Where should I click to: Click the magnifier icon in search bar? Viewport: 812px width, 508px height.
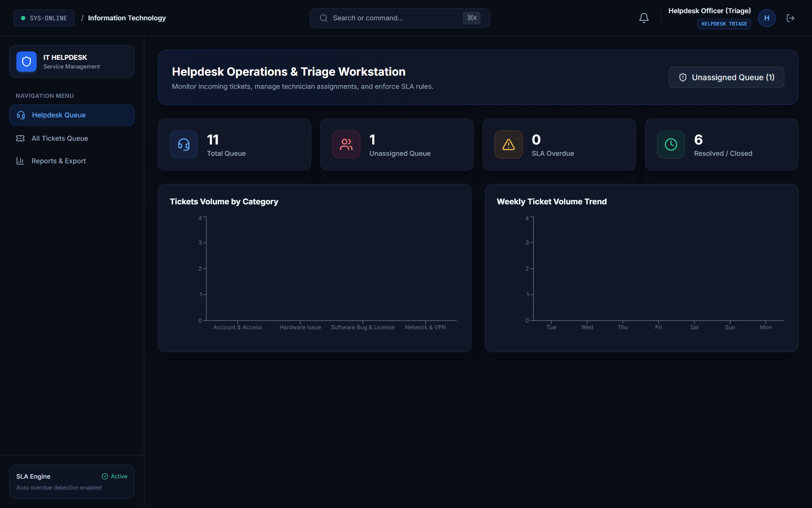tap(323, 18)
